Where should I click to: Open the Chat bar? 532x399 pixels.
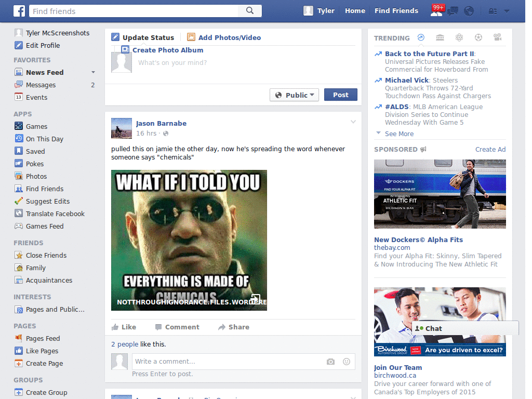click(465, 328)
